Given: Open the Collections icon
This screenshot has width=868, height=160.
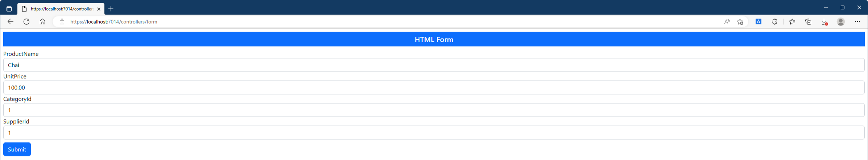Looking at the screenshot, I should pyautogui.click(x=808, y=22).
